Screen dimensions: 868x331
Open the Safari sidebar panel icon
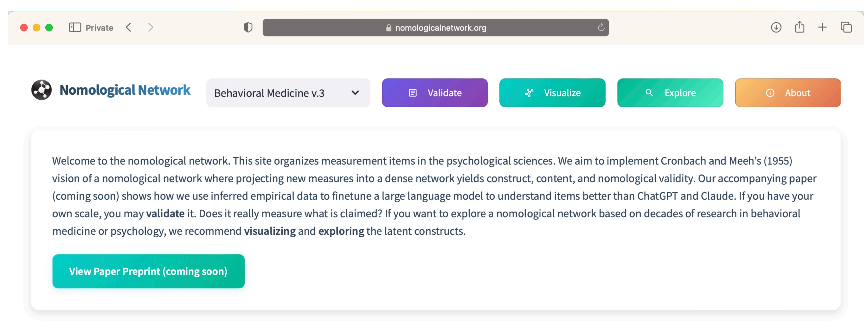pyautogui.click(x=75, y=27)
